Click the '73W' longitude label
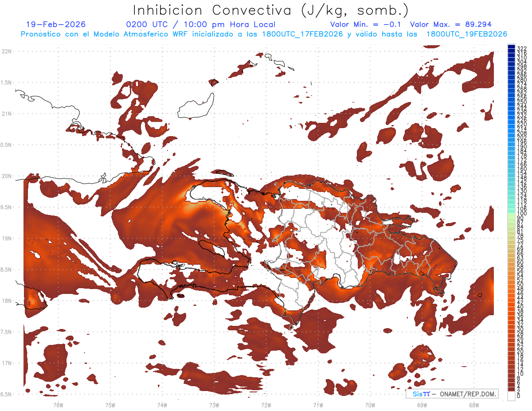This screenshot has height=411, width=532. tap(214, 405)
